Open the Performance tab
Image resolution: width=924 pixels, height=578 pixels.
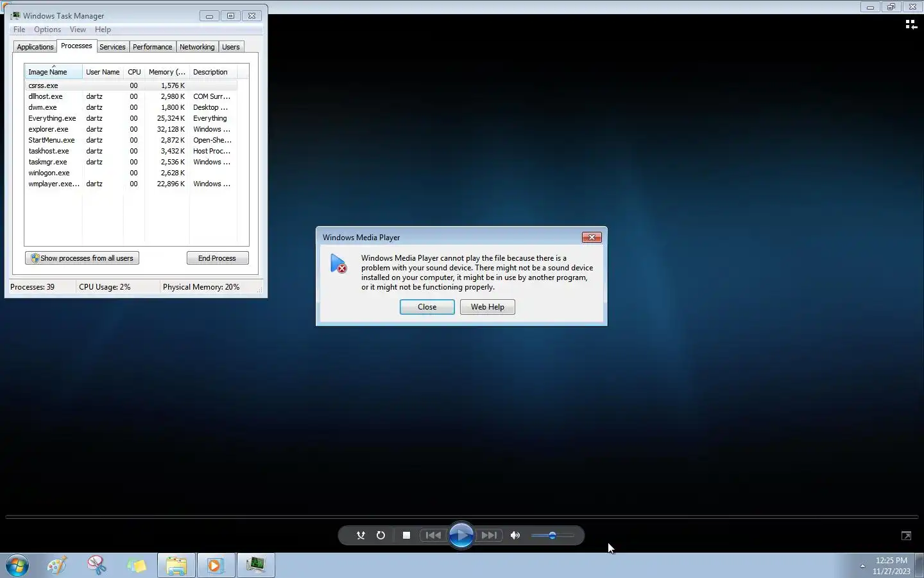click(153, 47)
